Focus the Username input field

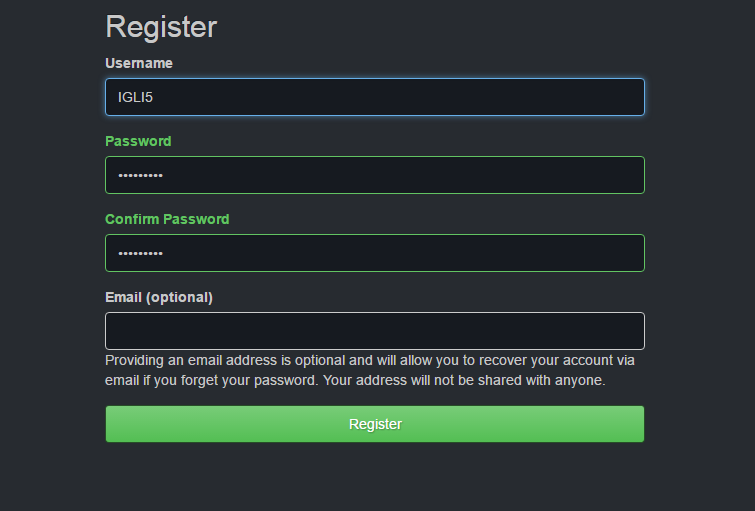[x=375, y=97]
